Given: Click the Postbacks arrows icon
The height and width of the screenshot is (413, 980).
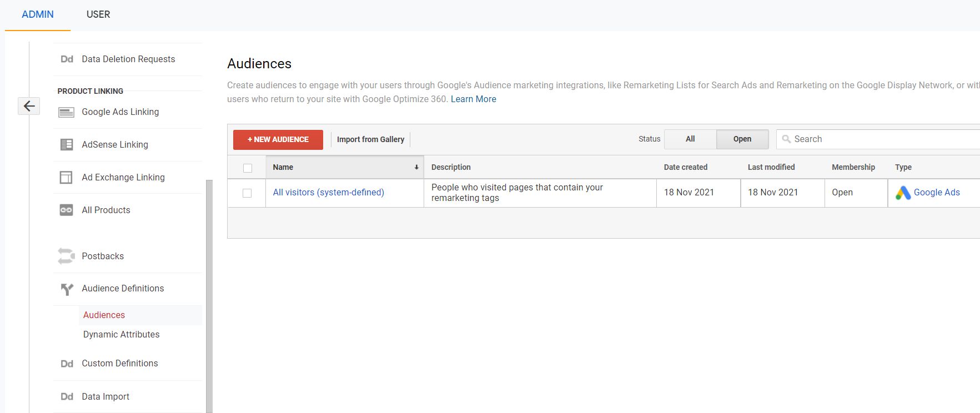Looking at the screenshot, I should (x=66, y=256).
